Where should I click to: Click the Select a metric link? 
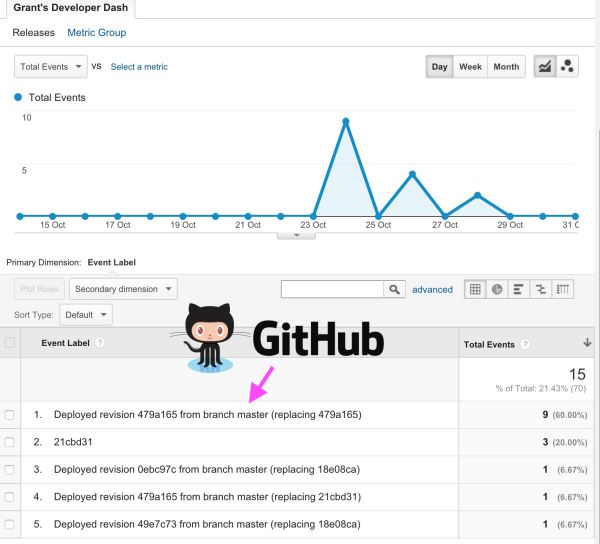pos(139,67)
